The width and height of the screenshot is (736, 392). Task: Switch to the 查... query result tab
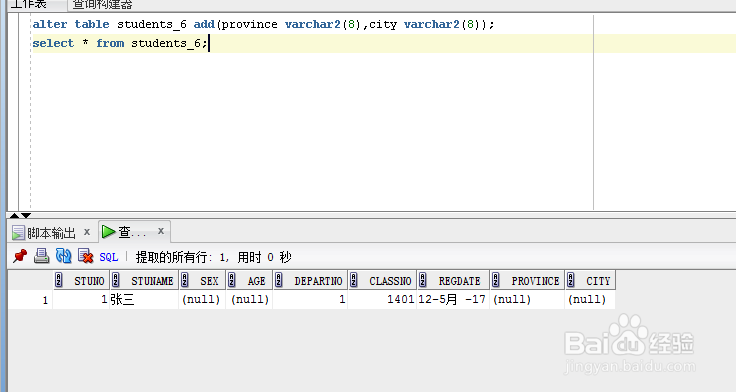tap(125, 232)
